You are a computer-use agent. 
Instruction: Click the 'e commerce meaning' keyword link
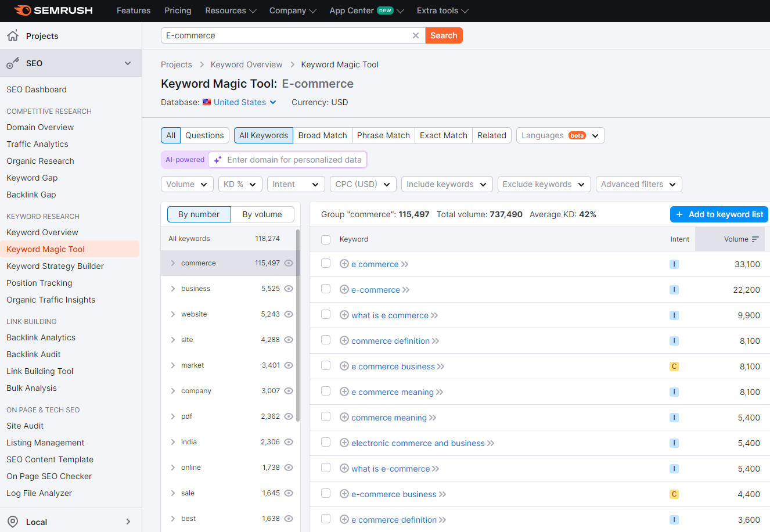pyautogui.click(x=393, y=392)
